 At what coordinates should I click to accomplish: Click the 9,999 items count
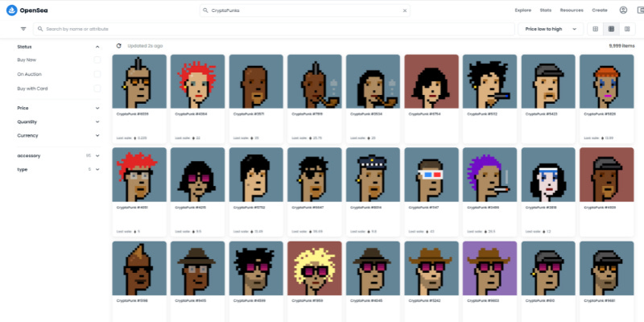621,46
